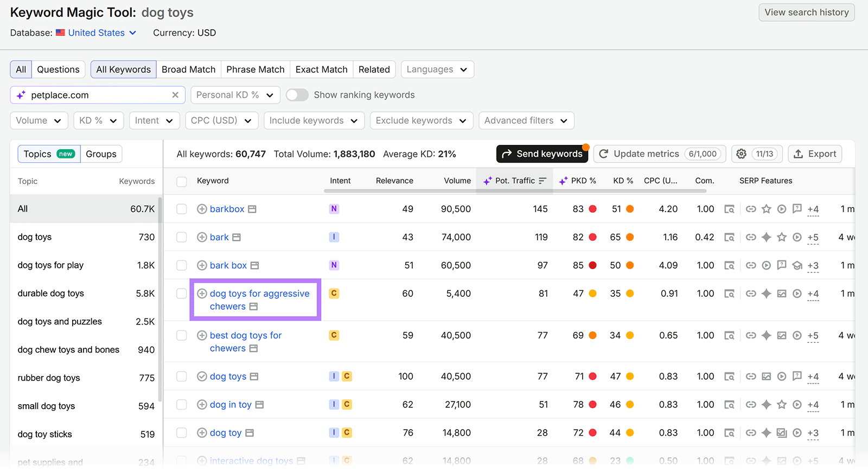
Task: Click the SERP snapshot icon in bark row
Action: [x=729, y=237]
